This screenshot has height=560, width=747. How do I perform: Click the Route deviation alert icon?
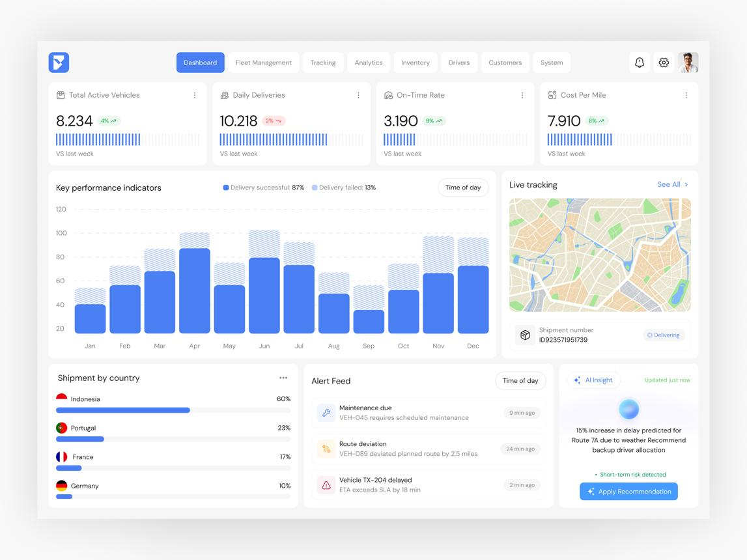tap(326, 449)
